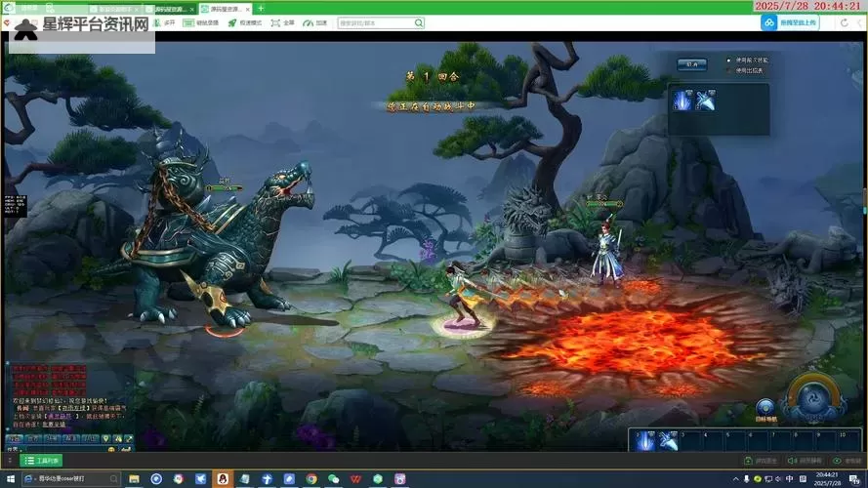Open WeChat from the taskbar
Image resolution: width=868 pixels, height=488 pixels.
333,478
